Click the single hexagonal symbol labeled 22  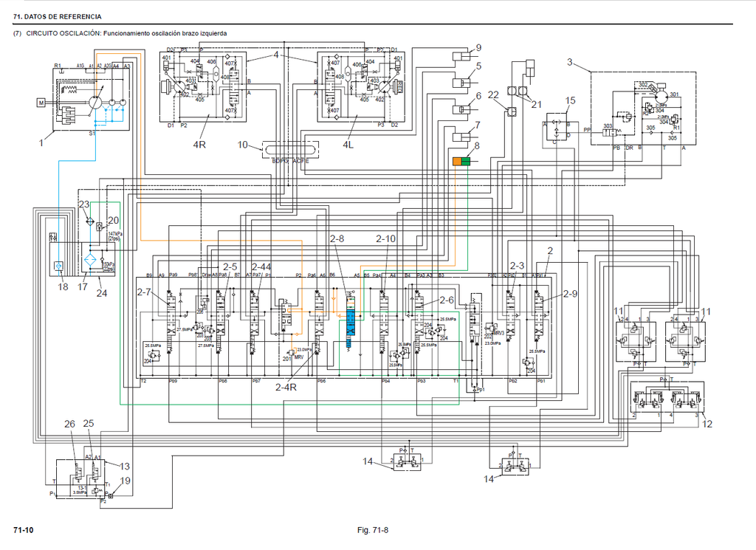pyautogui.click(x=511, y=113)
